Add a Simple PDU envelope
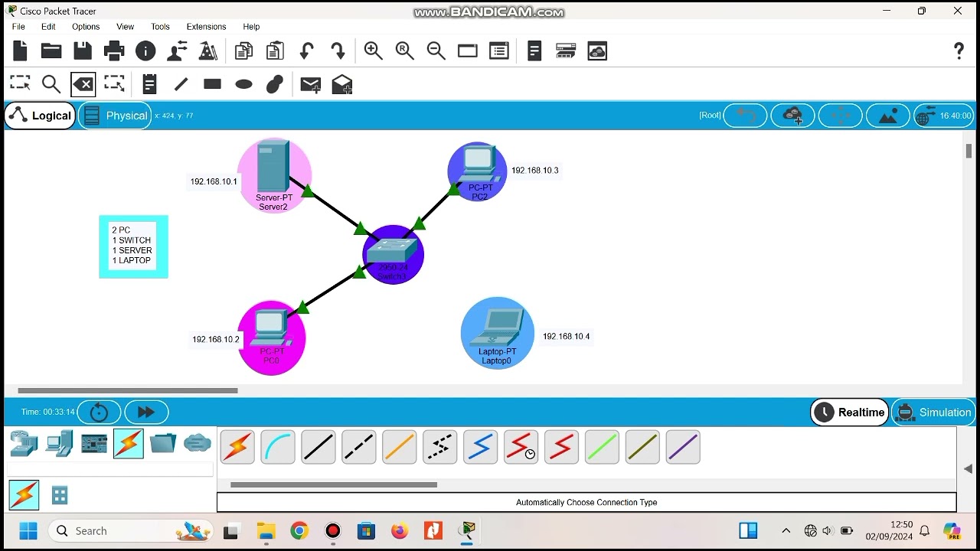Screen dimensions: 980x551 [310, 84]
